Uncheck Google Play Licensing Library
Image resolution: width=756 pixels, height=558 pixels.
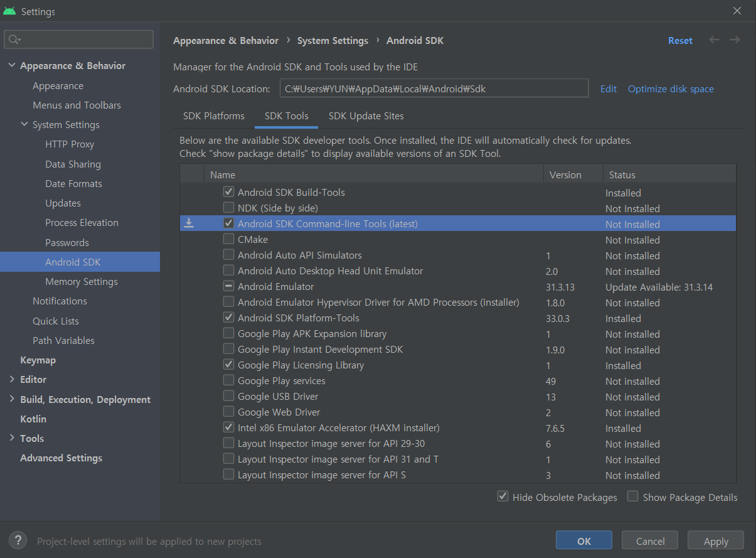pos(229,365)
